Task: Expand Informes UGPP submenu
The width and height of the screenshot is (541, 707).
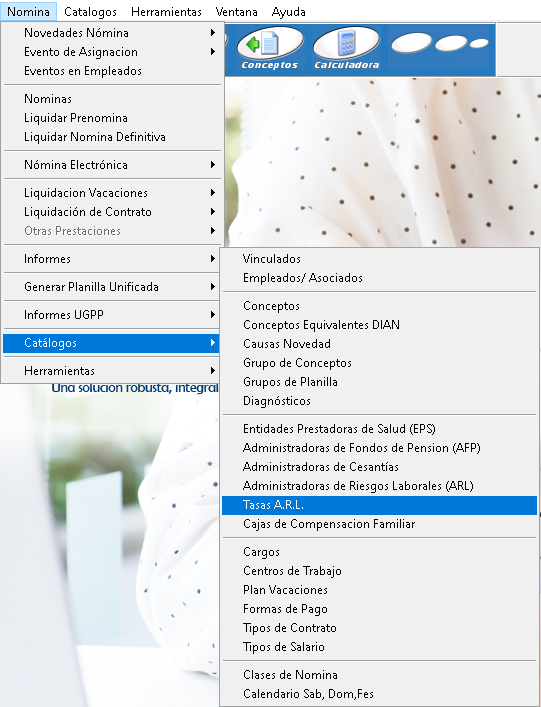Action: (112, 315)
